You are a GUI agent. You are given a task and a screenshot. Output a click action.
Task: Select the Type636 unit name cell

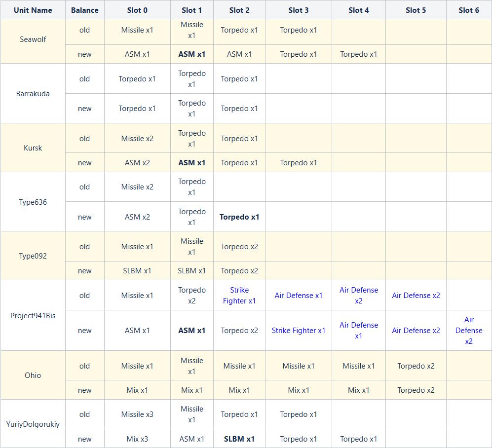click(33, 202)
